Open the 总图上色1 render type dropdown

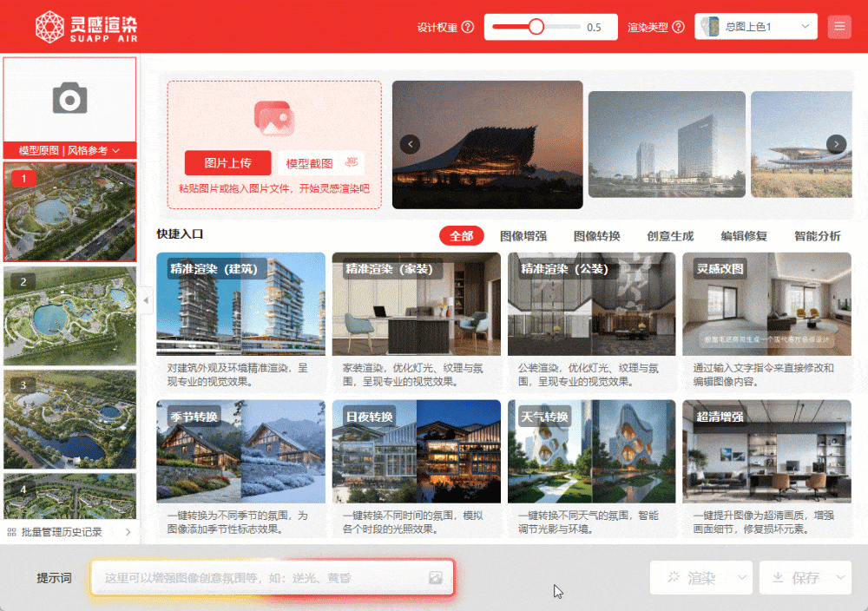tap(756, 27)
